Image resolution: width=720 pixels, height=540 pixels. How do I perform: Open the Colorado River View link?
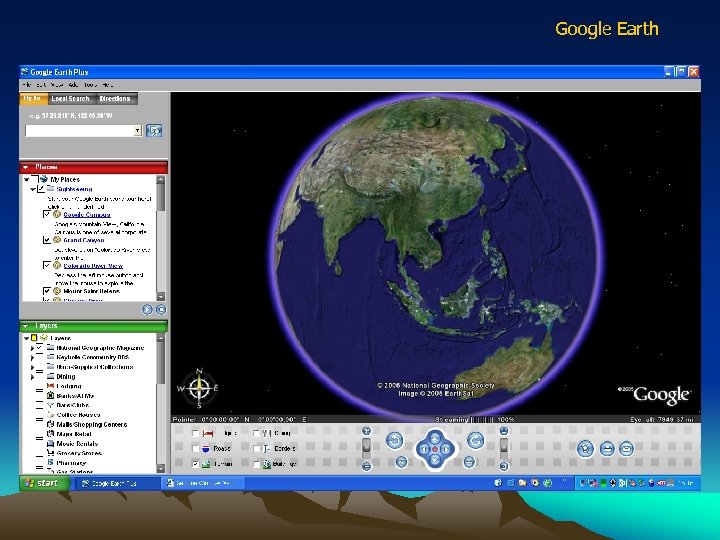tap(93, 266)
